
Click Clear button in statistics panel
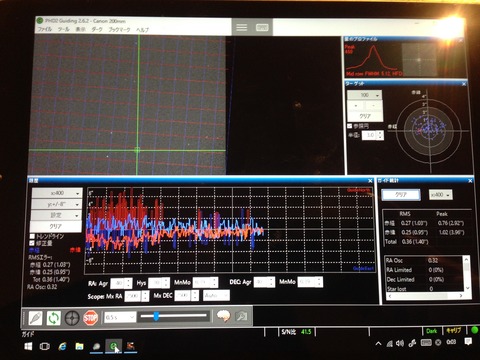(x=401, y=195)
